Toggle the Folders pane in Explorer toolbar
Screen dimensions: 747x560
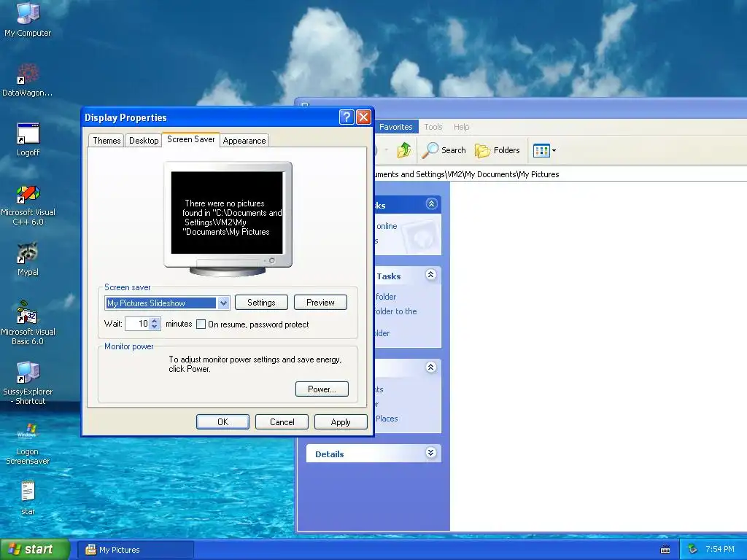498,150
